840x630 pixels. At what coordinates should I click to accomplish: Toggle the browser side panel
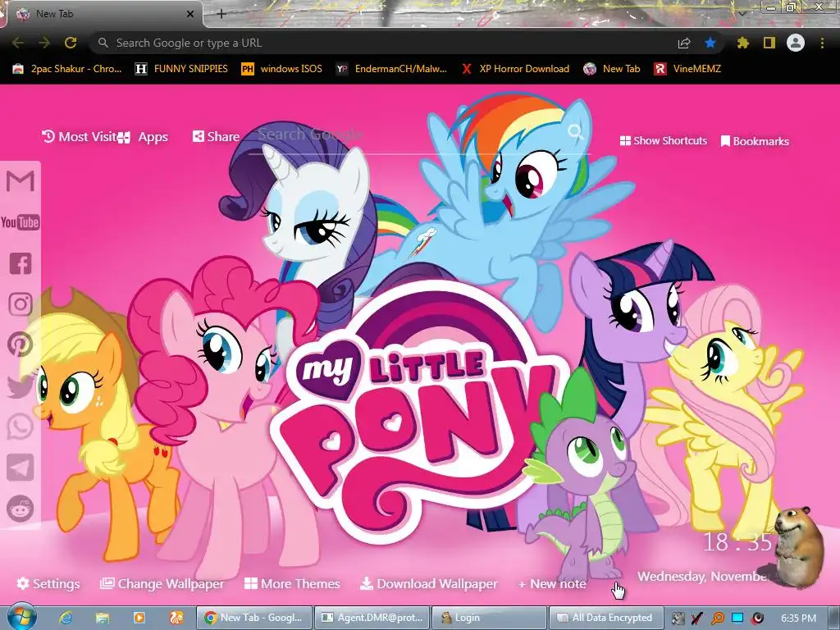click(769, 43)
